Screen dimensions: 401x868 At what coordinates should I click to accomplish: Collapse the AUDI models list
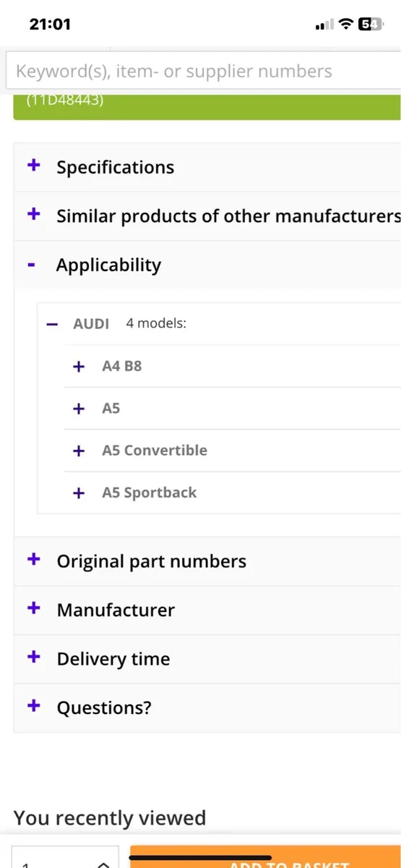[x=51, y=324]
